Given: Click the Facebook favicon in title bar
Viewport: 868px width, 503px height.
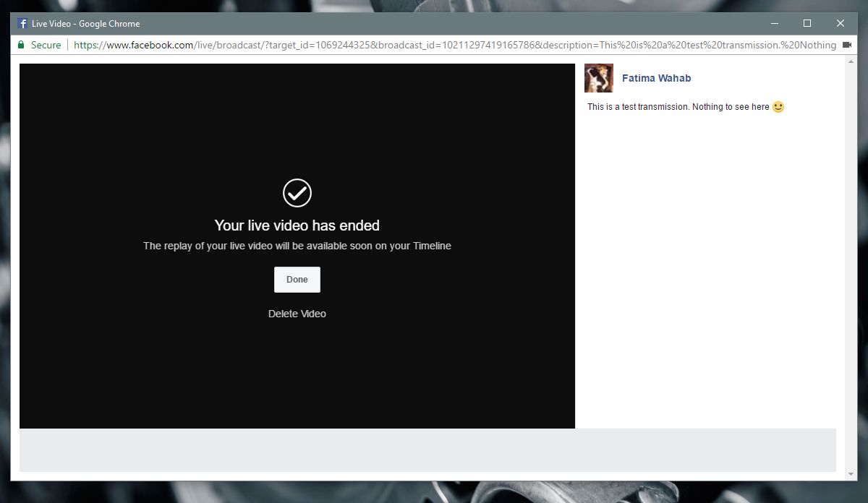Looking at the screenshot, I should pos(22,23).
